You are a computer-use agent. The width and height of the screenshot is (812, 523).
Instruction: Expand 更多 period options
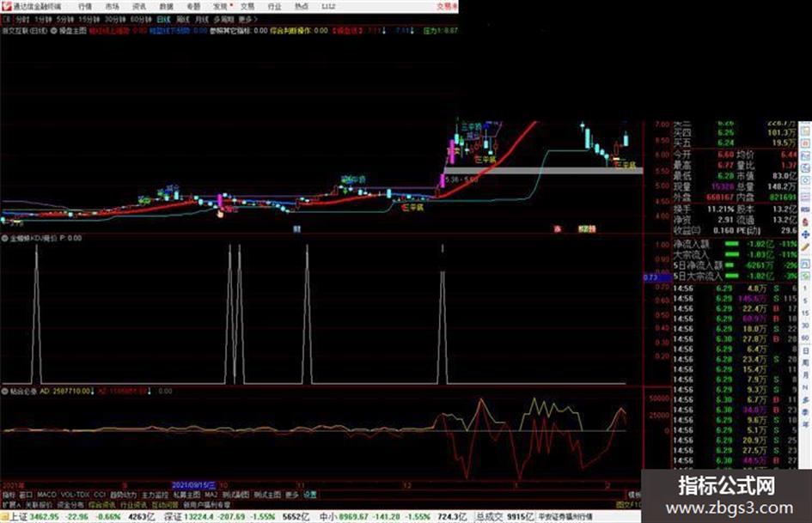[247, 19]
